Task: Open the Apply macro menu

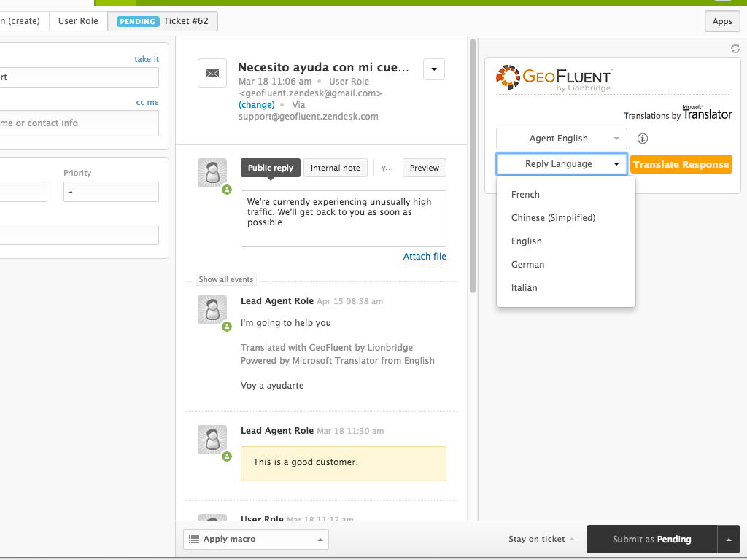Action: point(256,540)
